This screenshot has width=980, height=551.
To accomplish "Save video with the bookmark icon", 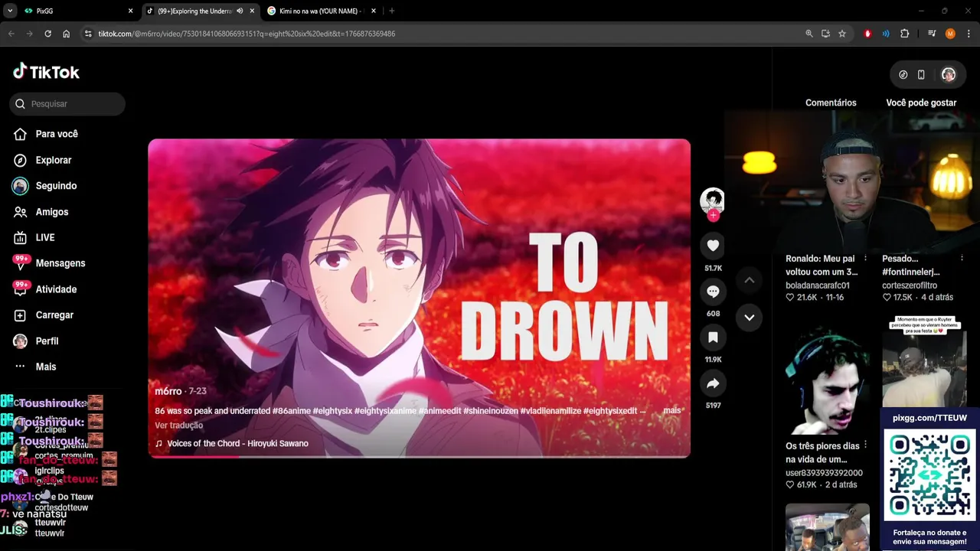I will click(x=713, y=337).
